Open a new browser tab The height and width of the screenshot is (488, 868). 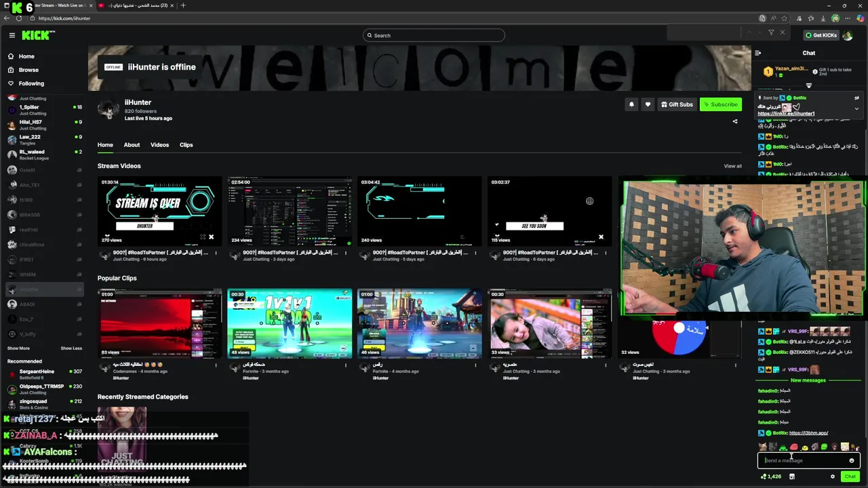pyautogui.click(x=183, y=5)
